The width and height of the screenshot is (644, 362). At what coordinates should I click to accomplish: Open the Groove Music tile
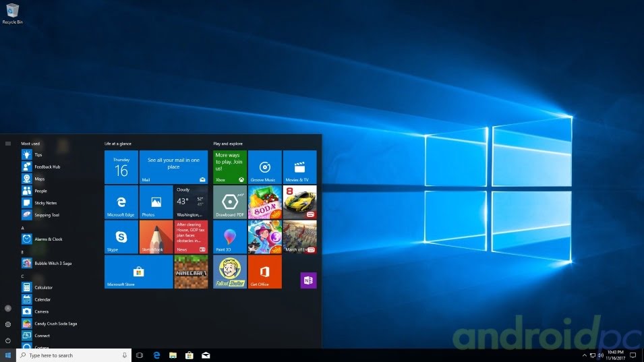264,167
